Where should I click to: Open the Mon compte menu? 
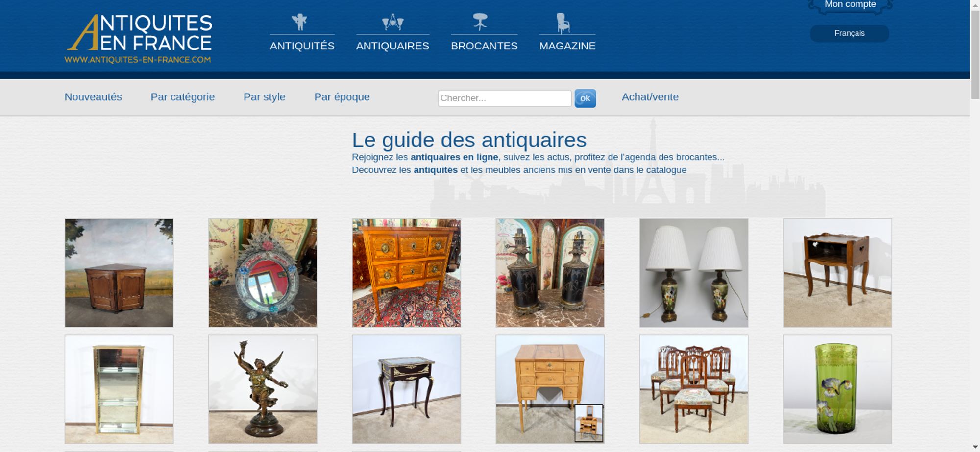[850, 5]
